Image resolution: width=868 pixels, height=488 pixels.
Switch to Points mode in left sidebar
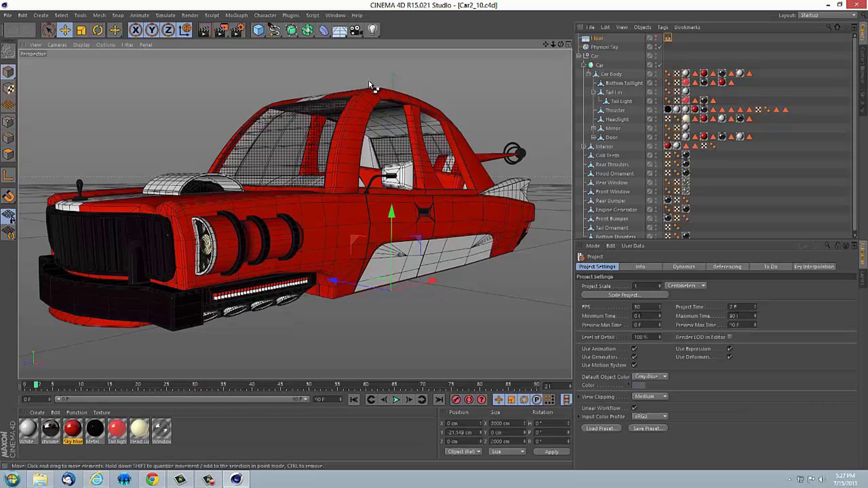(x=8, y=122)
